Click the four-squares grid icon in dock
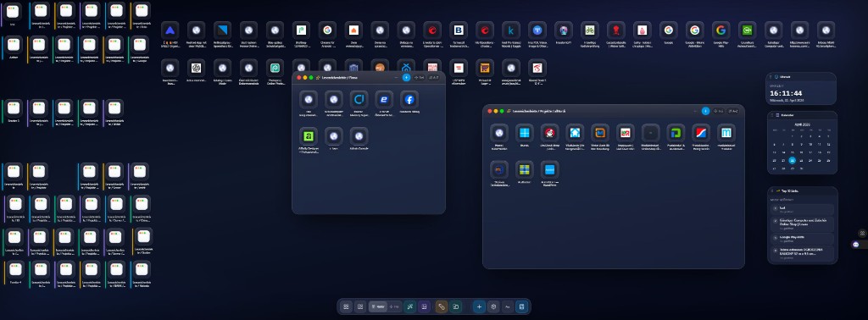The width and height of the screenshot is (868, 320). 346,306
